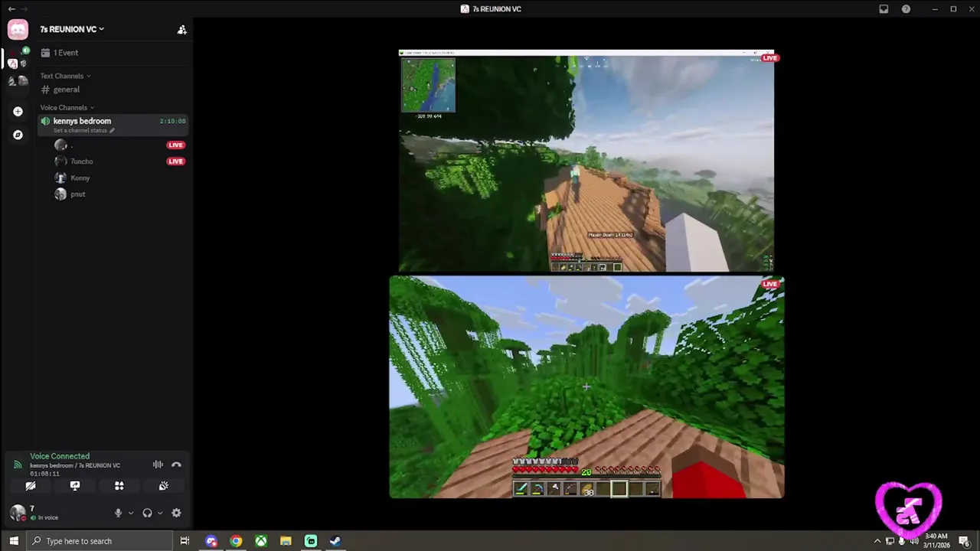The image size is (980, 551).
Task: Open the Help question mark icon
Action: pos(906,9)
